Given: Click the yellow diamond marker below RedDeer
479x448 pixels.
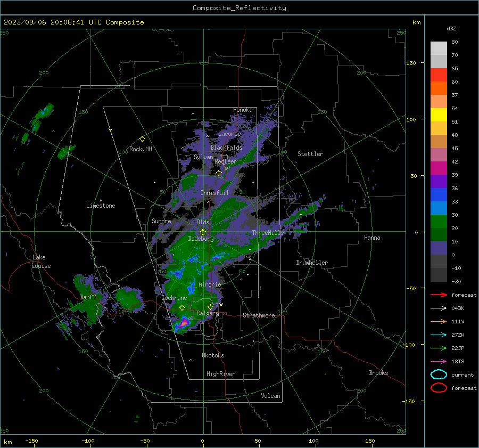Looking at the screenshot, I should 219,173.
